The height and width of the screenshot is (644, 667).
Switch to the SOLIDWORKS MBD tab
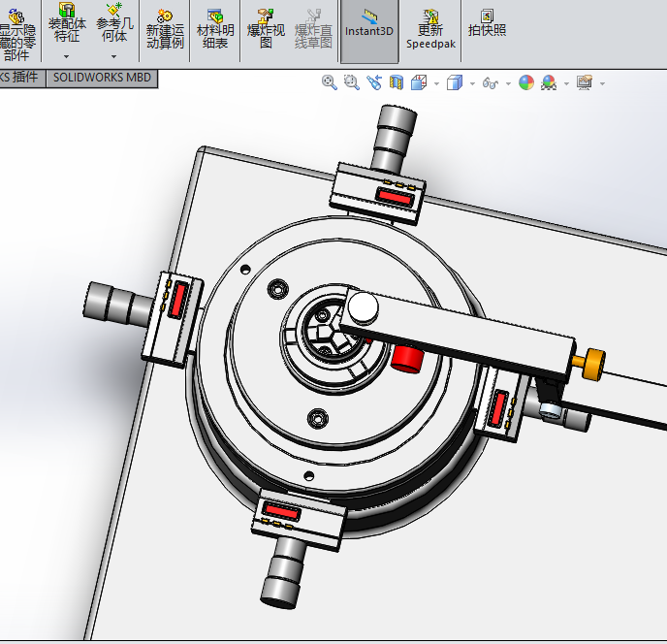pyautogui.click(x=102, y=78)
